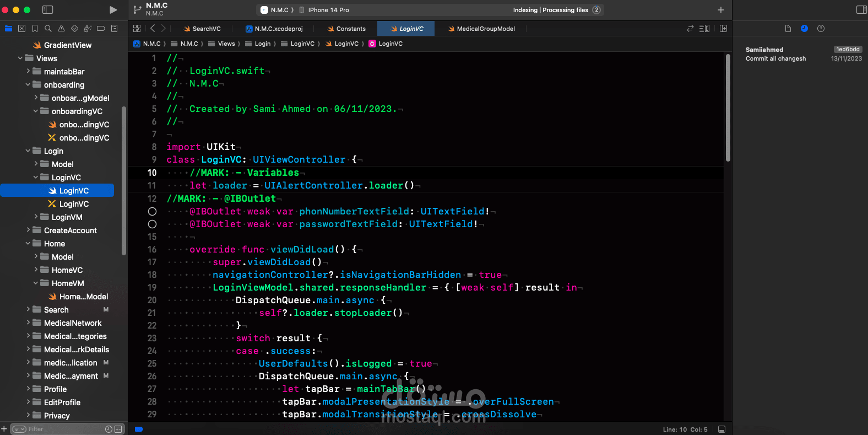Toggle the phonNumberTextField outlet connection circle
The height and width of the screenshot is (435, 868).
153,211
